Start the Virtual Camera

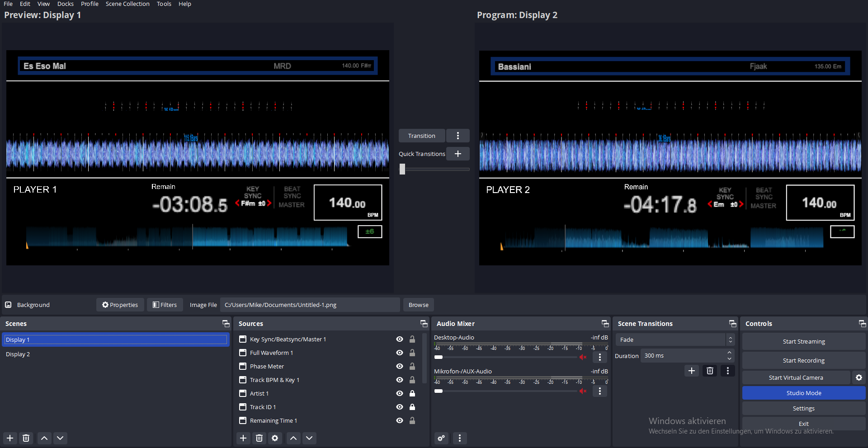point(796,377)
